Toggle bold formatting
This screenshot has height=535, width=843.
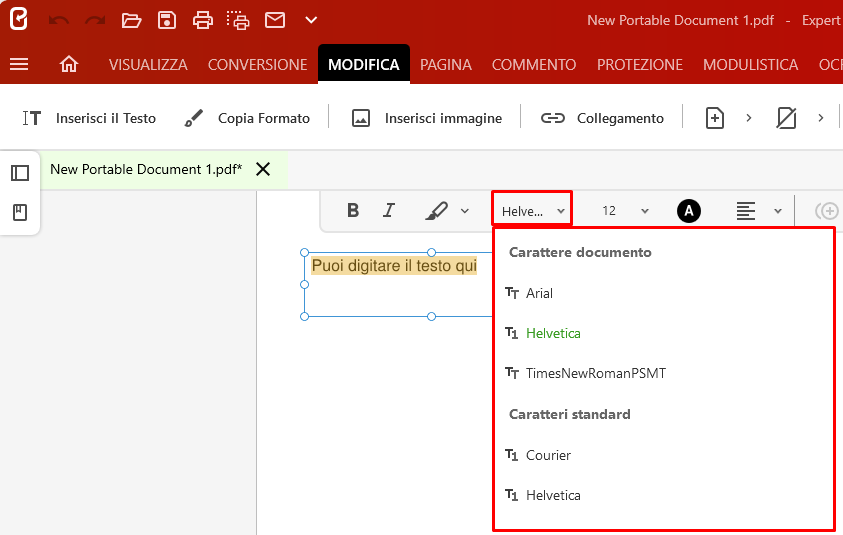coord(353,210)
